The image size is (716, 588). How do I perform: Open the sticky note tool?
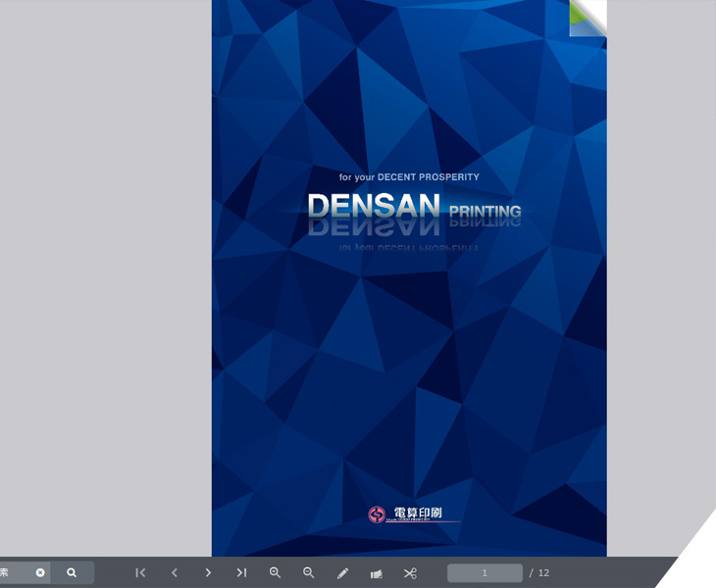click(x=377, y=573)
